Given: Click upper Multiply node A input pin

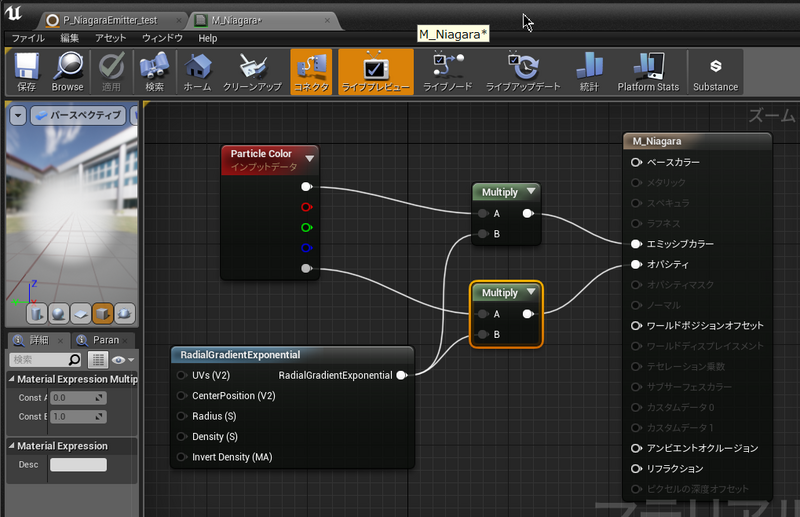Looking at the screenshot, I should (483, 213).
